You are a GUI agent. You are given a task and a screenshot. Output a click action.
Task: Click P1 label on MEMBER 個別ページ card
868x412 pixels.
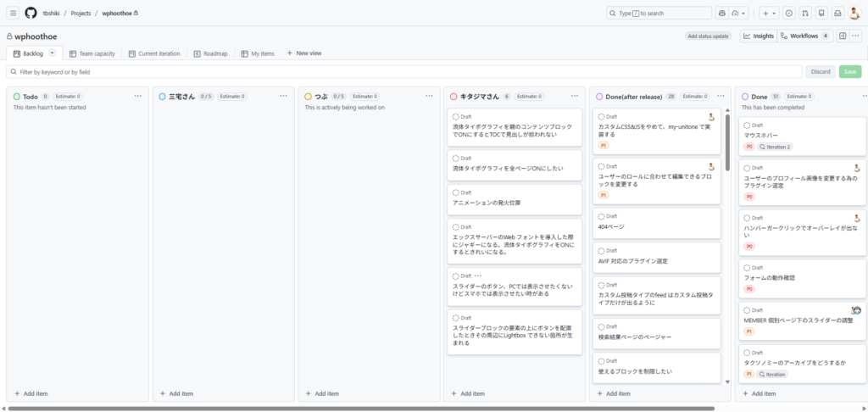point(749,331)
